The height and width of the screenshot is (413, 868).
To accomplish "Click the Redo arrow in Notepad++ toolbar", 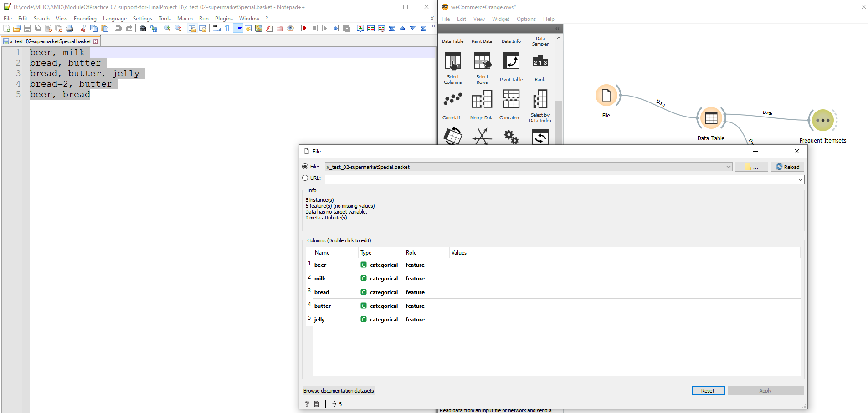I will (x=129, y=28).
